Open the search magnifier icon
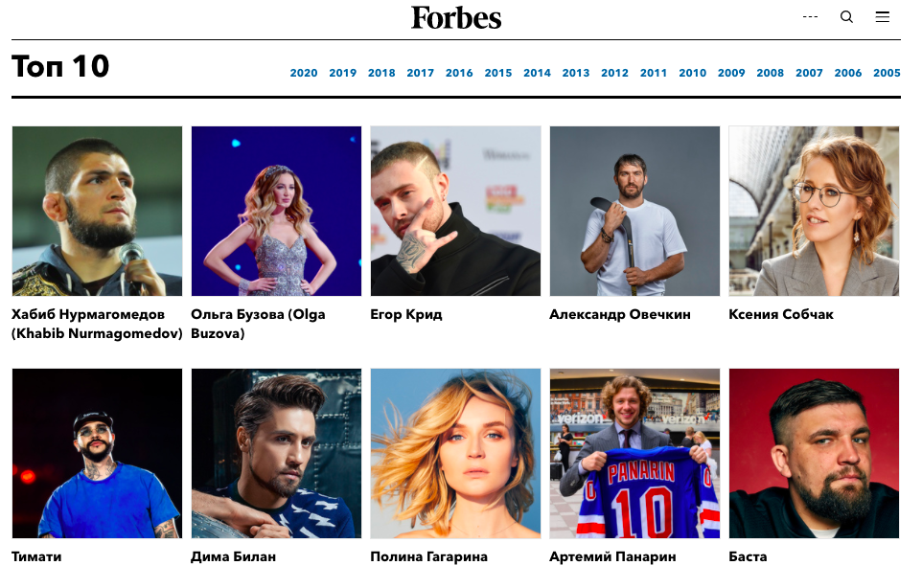 click(x=846, y=17)
